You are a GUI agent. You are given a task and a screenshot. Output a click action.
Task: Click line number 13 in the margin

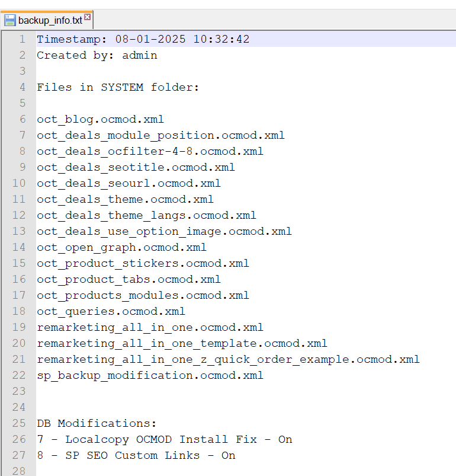(x=19, y=231)
